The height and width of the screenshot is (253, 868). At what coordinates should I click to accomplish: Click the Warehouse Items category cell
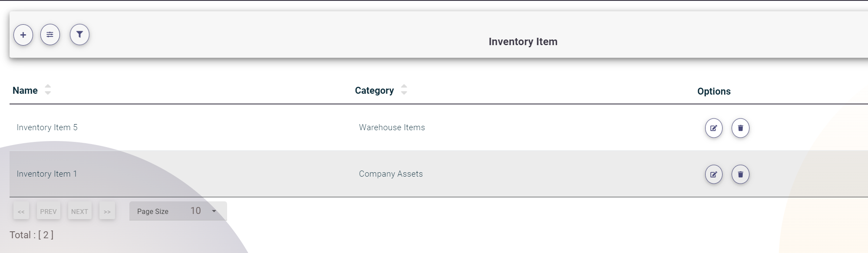click(392, 128)
